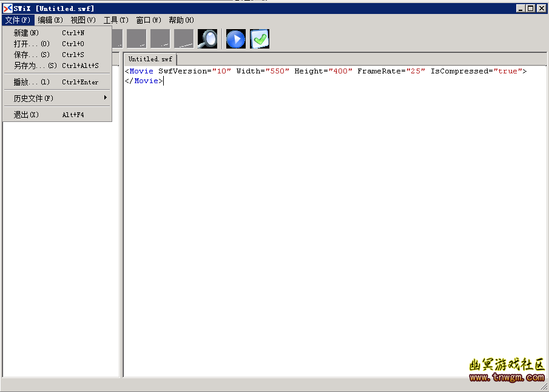The width and height of the screenshot is (549, 392).
Task: Click the FrameRate="25" attribute in editor
Action: point(391,71)
